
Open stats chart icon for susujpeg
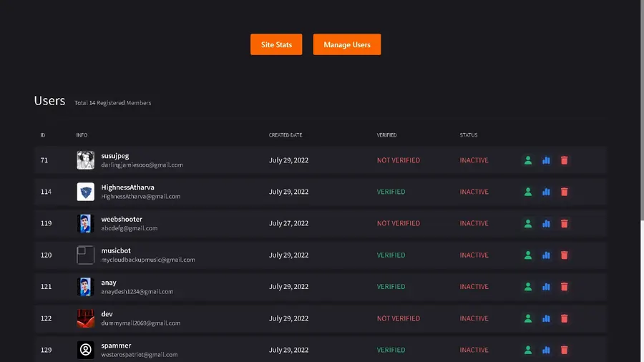546,160
